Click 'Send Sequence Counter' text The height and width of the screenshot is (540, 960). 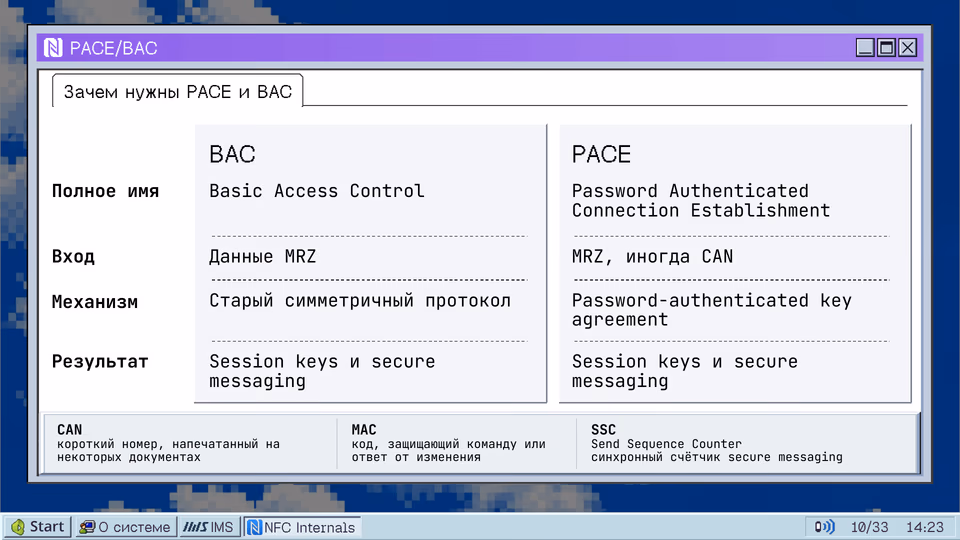pyautogui.click(x=666, y=444)
